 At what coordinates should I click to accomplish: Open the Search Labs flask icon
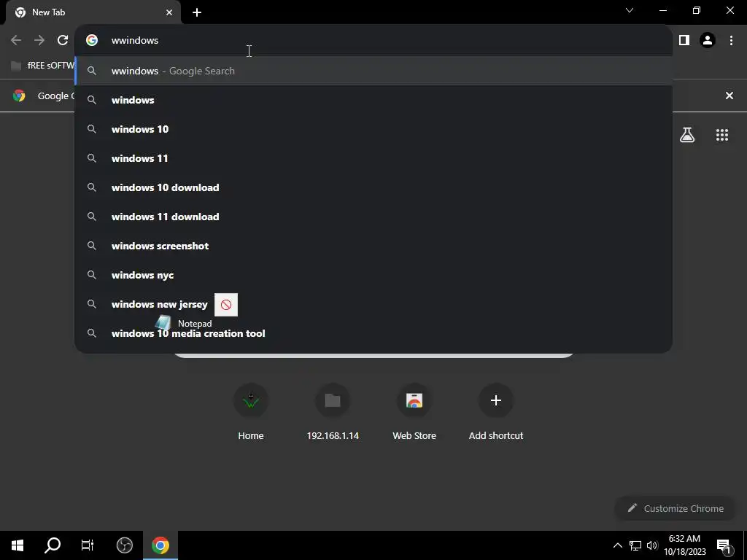[687, 135]
